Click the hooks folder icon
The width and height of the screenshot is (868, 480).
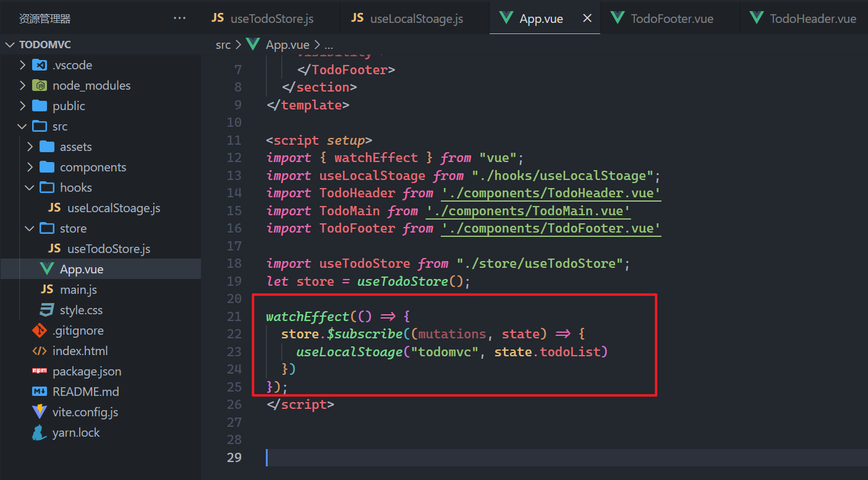click(47, 188)
